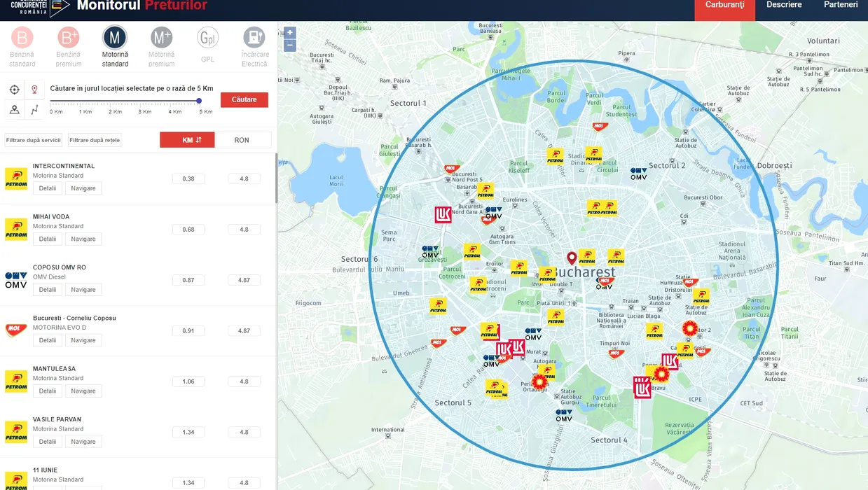The image size is (868, 490).
Task: Click Navigare for MIHAI VODA station
Action: pyautogui.click(x=83, y=239)
